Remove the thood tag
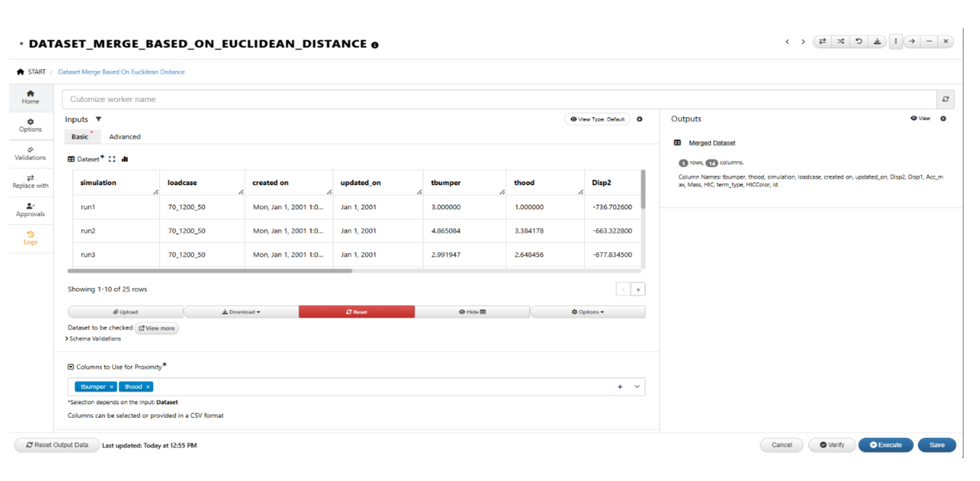The width and height of the screenshot is (980, 481). click(x=148, y=387)
